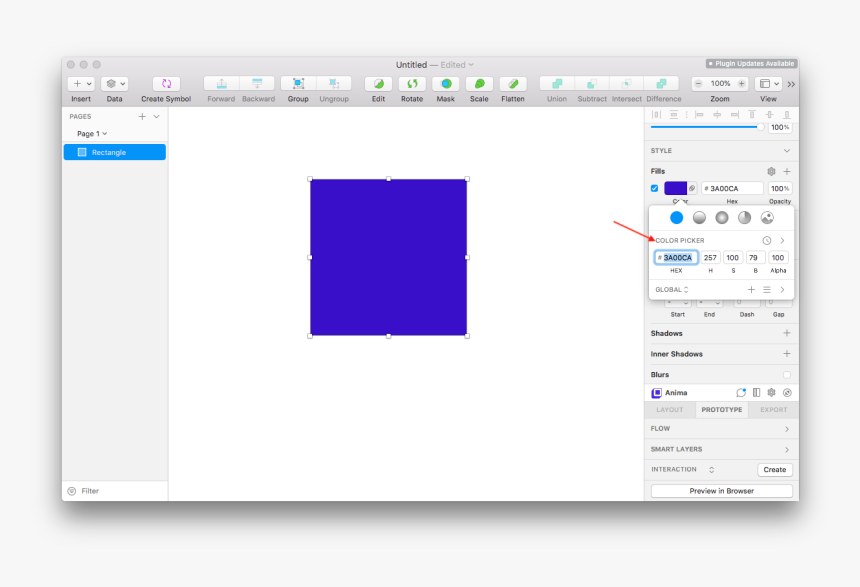Open the Insert dropdown menu
The image size is (860, 587).
point(81,84)
